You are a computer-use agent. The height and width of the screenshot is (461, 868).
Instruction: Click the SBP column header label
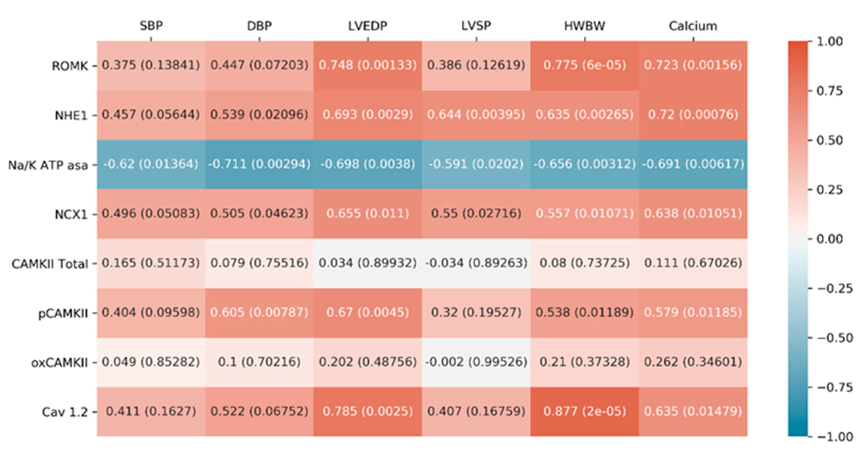pyautogui.click(x=151, y=26)
